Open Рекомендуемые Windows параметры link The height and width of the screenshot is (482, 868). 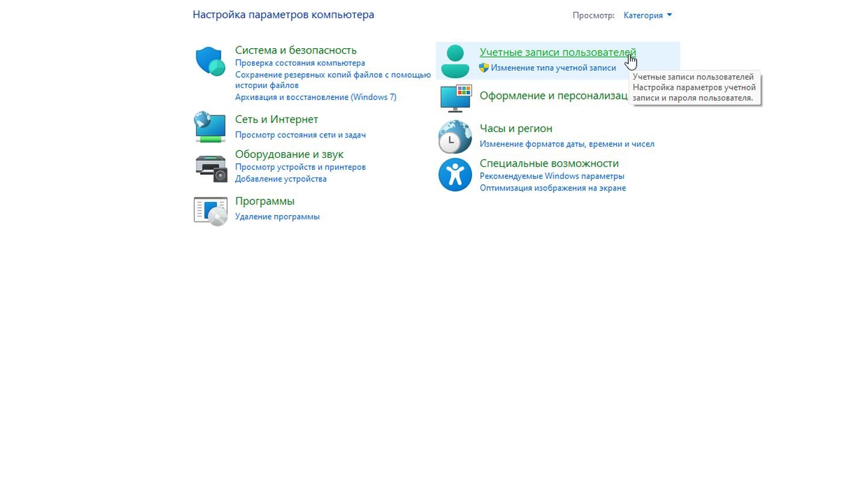[552, 176]
